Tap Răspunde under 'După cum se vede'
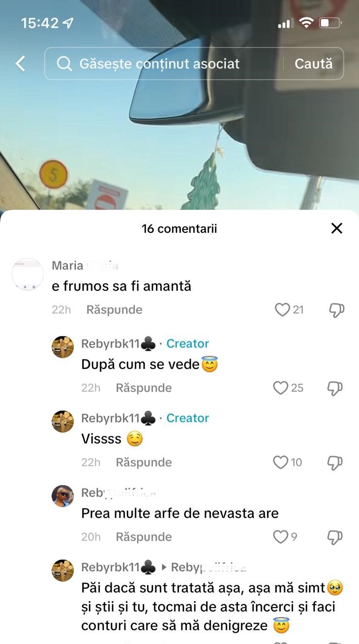This screenshot has height=644, width=359. (144, 388)
